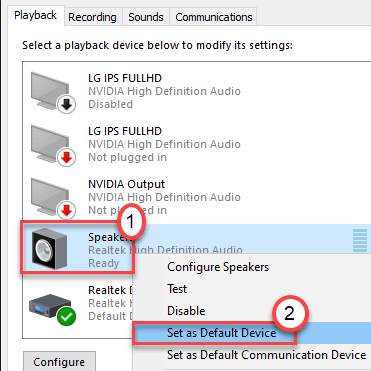The height and width of the screenshot is (371, 371).
Task: Select the Playback tab
Action: coord(35,15)
